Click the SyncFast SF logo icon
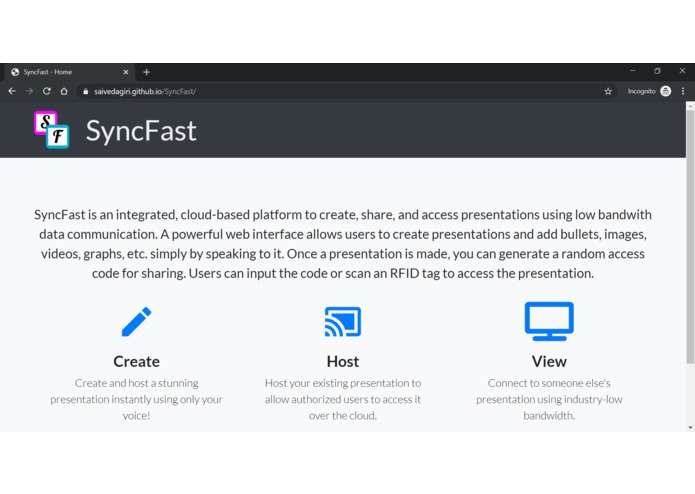 point(51,129)
